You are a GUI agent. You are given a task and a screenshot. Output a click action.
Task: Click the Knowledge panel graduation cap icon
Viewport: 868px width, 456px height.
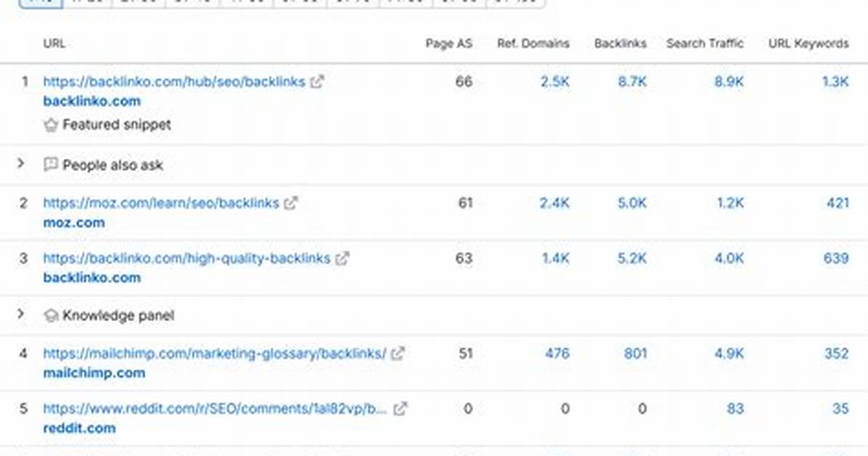[51, 315]
